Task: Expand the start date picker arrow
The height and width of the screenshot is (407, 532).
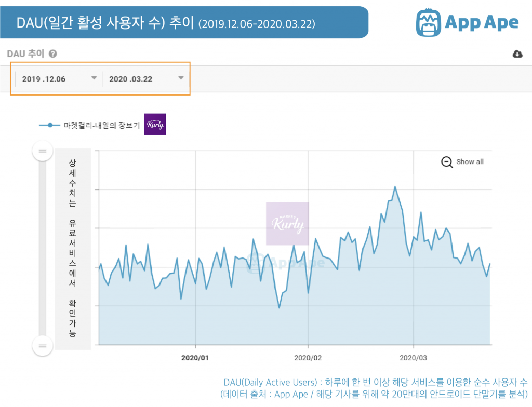Action: (x=94, y=78)
